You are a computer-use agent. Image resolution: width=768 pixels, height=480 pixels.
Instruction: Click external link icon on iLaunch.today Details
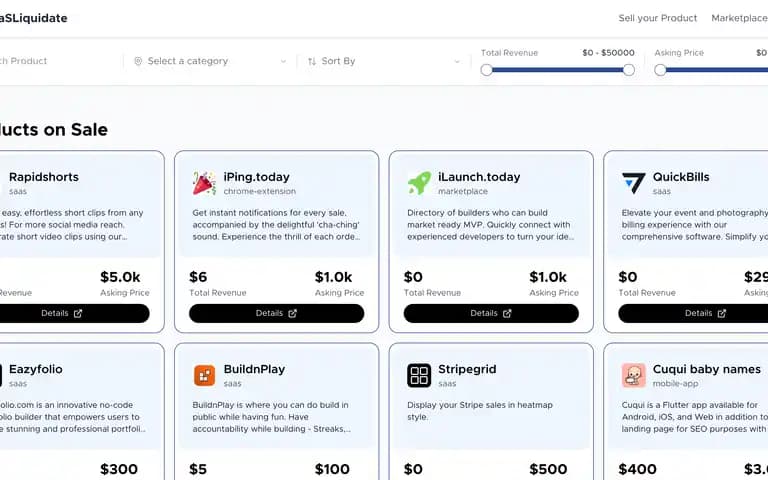click(507, 313)
